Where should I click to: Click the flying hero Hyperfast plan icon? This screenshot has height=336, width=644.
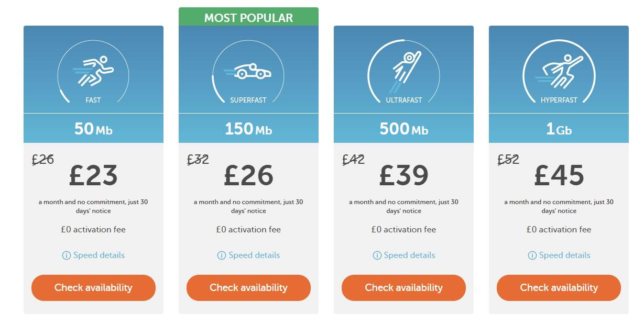559,72
